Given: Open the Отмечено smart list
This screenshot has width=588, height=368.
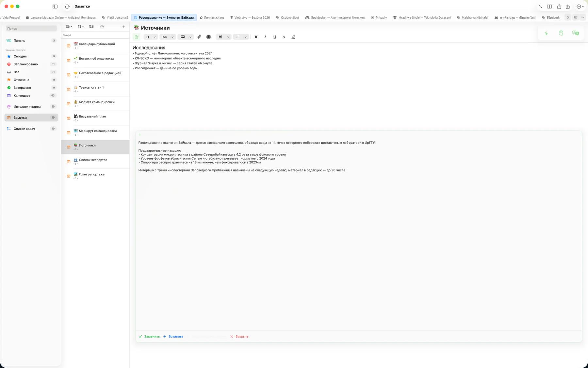Looking at the screenshot, I should pyautogui.click(x=31, y=80).
